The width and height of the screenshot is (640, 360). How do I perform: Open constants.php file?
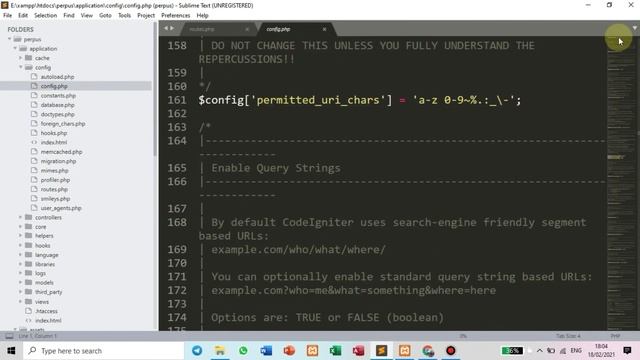tap(58, 96)
